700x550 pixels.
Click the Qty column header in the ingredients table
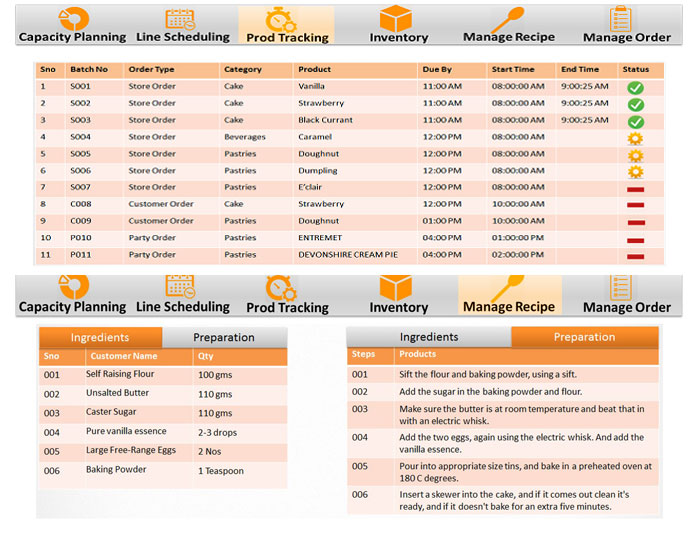[x=205, y=356]
